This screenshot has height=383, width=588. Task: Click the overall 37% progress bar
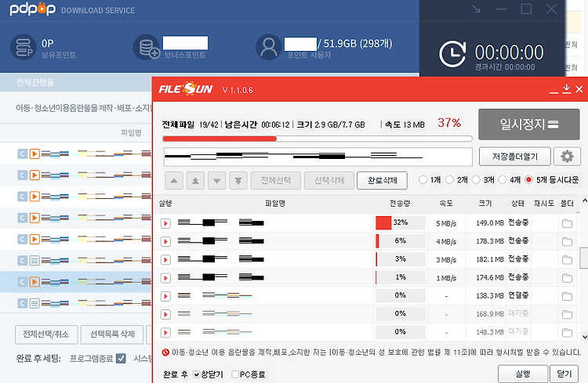(318, 139)
